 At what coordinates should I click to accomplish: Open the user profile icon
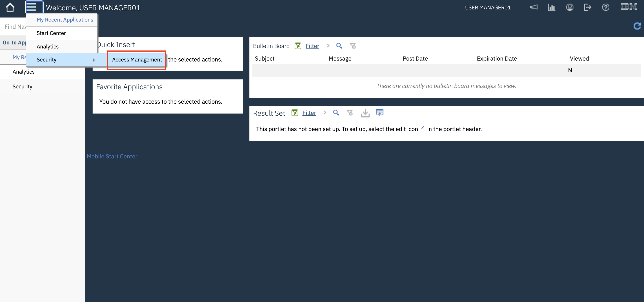[570, 7]
